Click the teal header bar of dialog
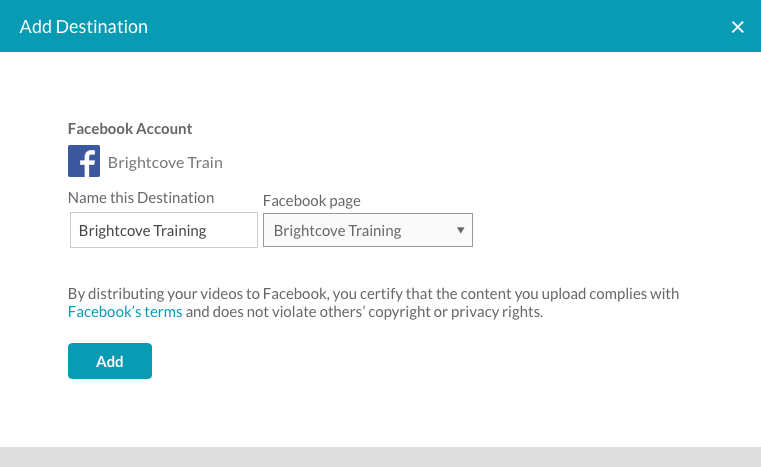Image resolution: width=761 pixels, height=467 pixels. [x=400, y=27]
